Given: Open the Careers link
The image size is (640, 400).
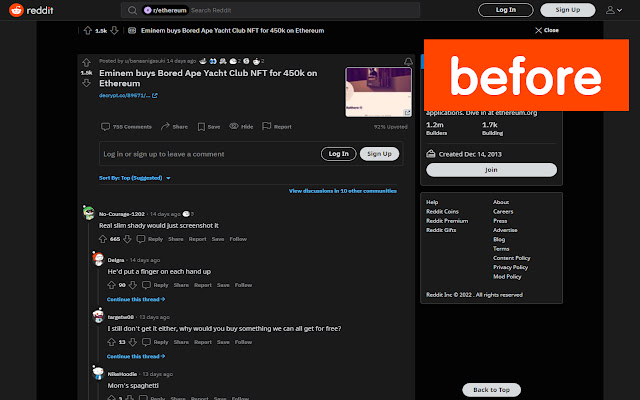Looking at the screenshot, I should click(x=503, y=212).
